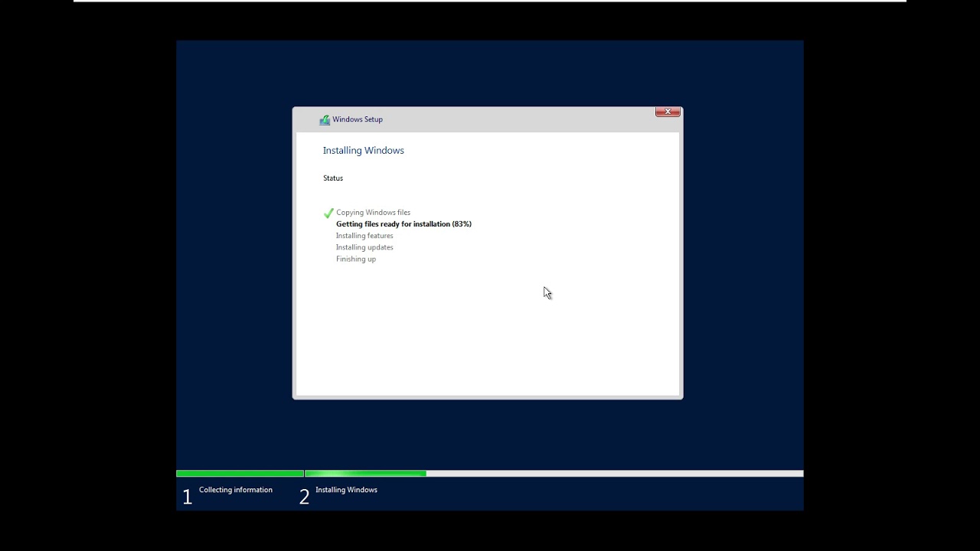
Task: Close the Windows Setup dialog
Action: click(x=668, y=112)
